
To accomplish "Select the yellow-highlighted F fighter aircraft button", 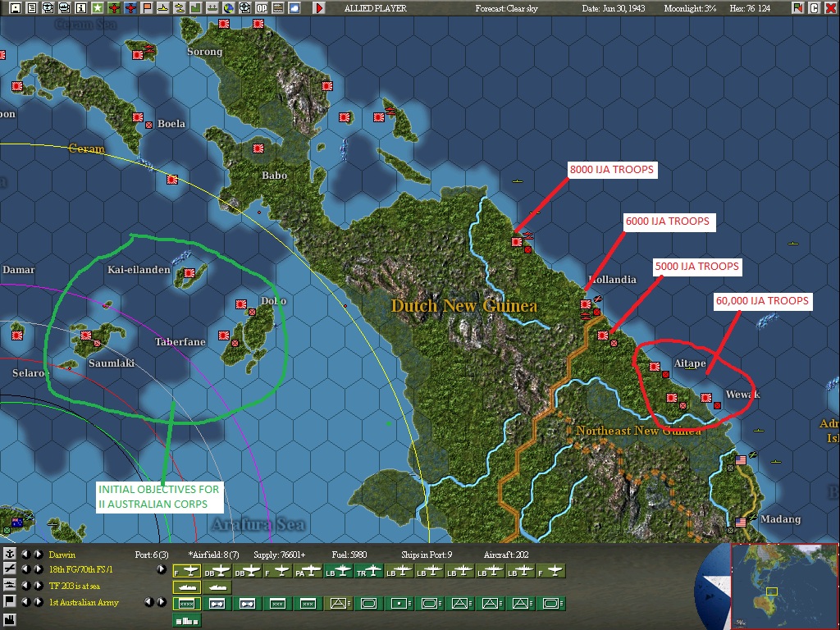I will pos(187,572).
